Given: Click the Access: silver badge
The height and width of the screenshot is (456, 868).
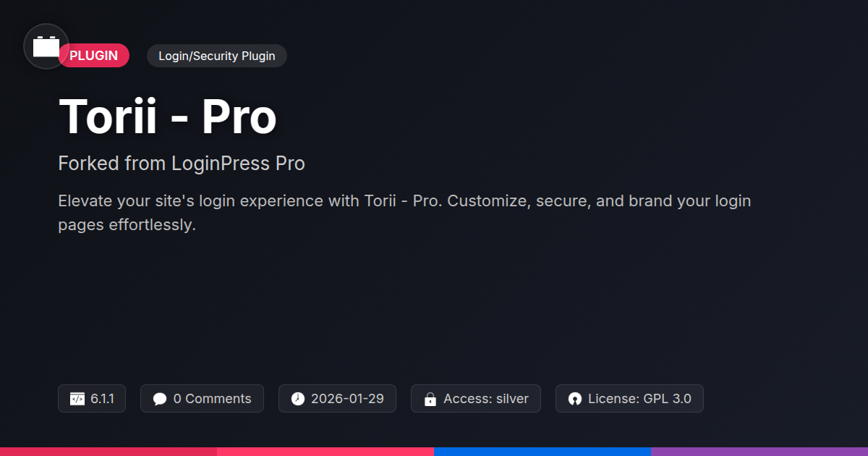Looking at the screenshot, I should click(x=476, y=399).
